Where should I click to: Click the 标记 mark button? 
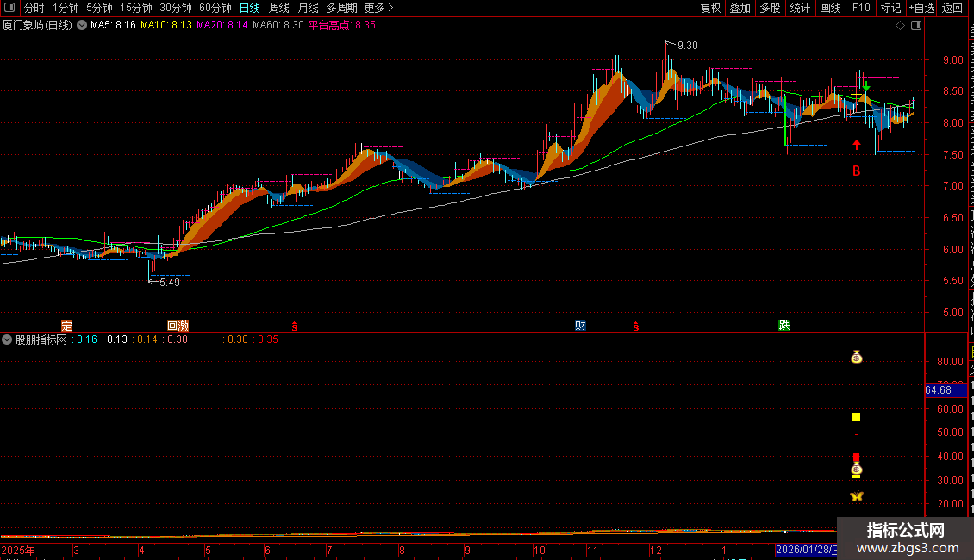click(890, 8)
